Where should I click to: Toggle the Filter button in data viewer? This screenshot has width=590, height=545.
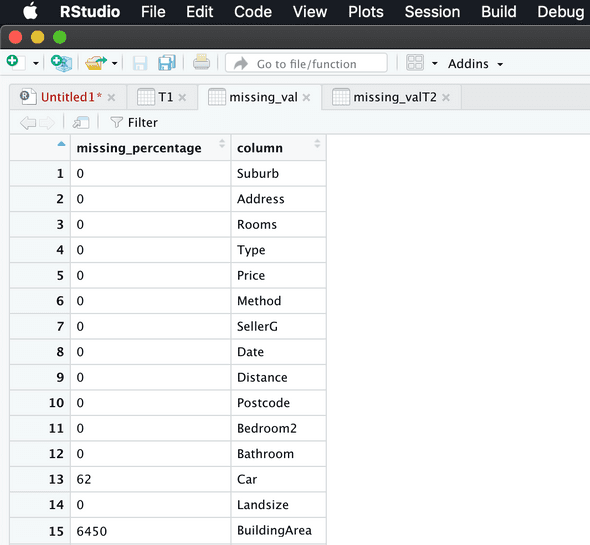tap(134, 122)
